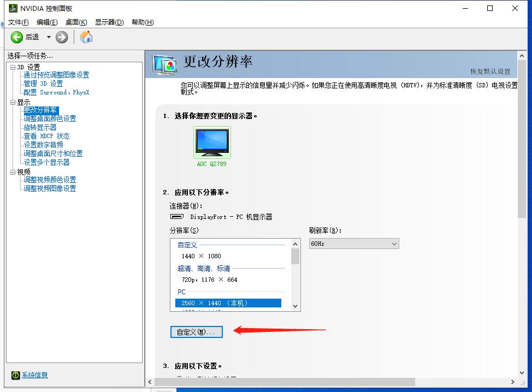Image resolution: width=532 pixels, height=392 pixels.
Task: Click the 自定义(M) button
Action: tap(196, 331)
